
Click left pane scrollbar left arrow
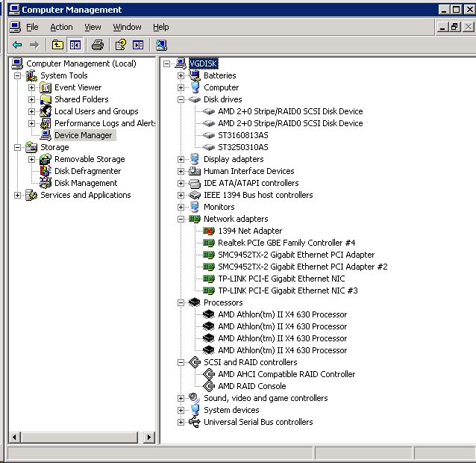coord(14,438)
